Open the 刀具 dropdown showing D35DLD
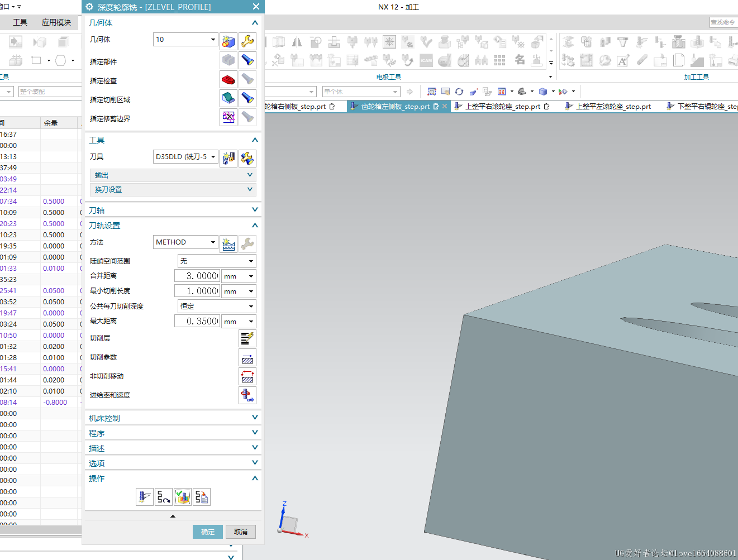 pos(185,157)
